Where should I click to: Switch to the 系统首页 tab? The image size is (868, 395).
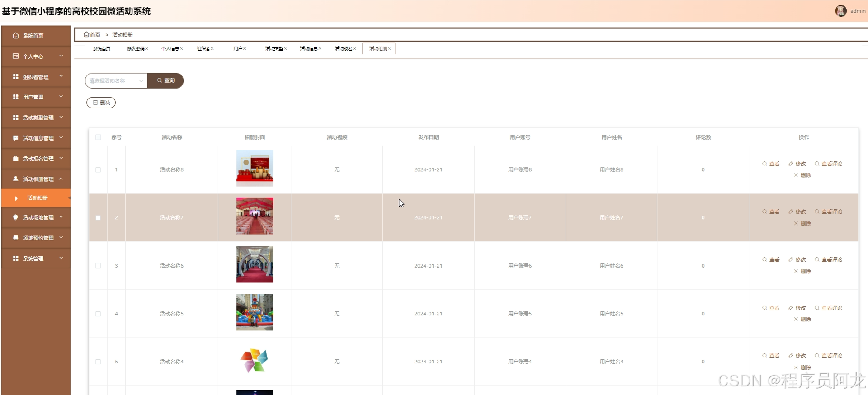coord(102,48)
